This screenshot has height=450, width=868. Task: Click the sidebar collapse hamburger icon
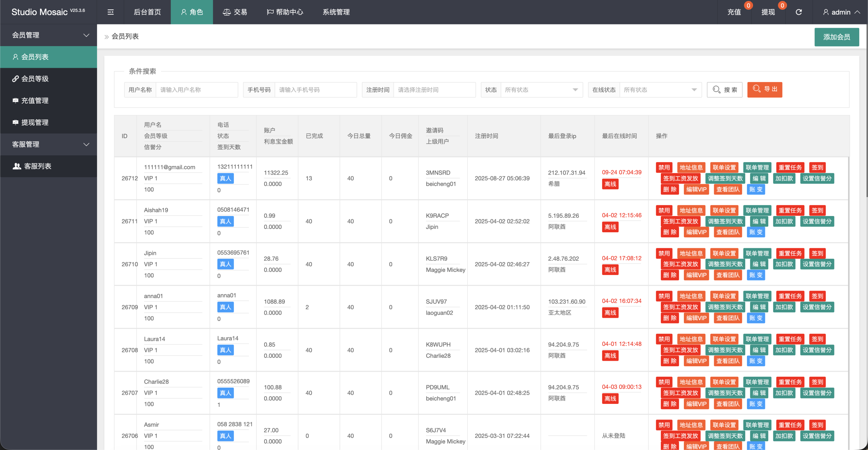click(x=111, y=12)
